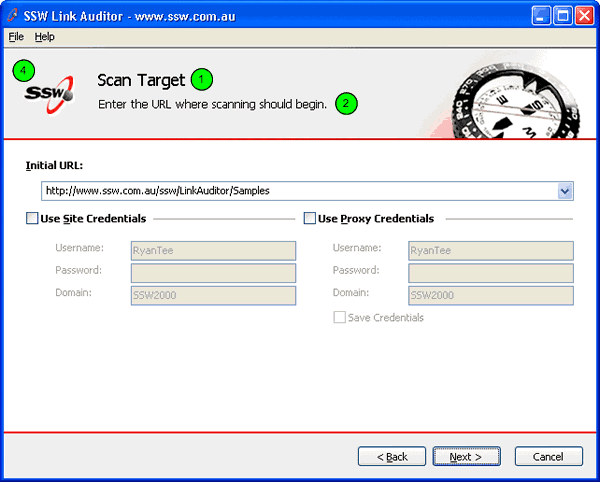Image resolution: width=600 pixels, height=482 pixels.
Task: Open the File menu
Action: click(16, 36)
